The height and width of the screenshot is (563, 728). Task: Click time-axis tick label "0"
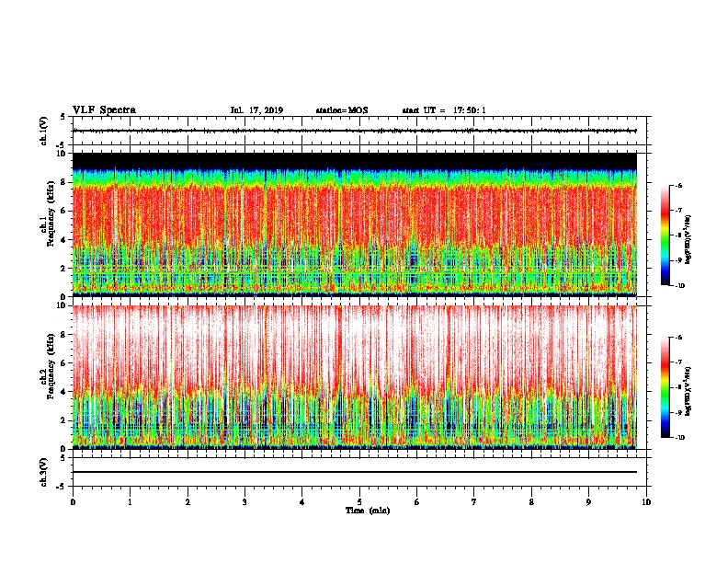click(73, 502)
